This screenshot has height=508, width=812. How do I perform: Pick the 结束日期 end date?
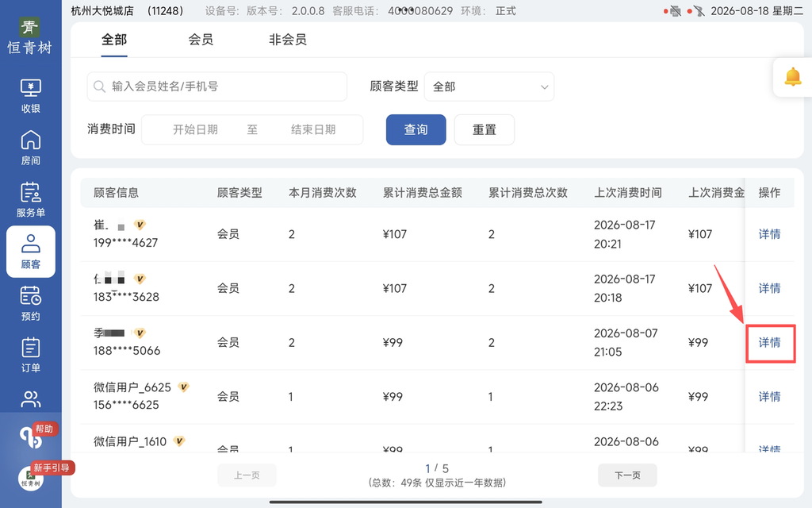click(313, 129)
